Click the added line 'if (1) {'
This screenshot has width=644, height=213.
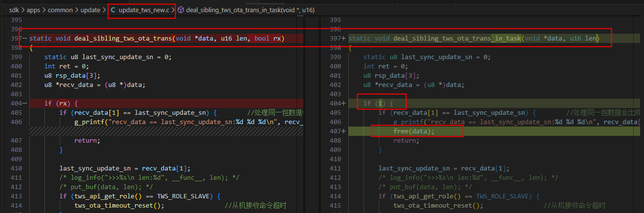(x=378, y=103)
